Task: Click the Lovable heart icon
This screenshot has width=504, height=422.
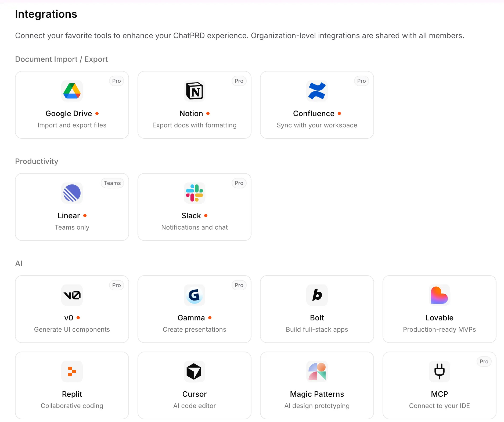Action: click(440, 295)
